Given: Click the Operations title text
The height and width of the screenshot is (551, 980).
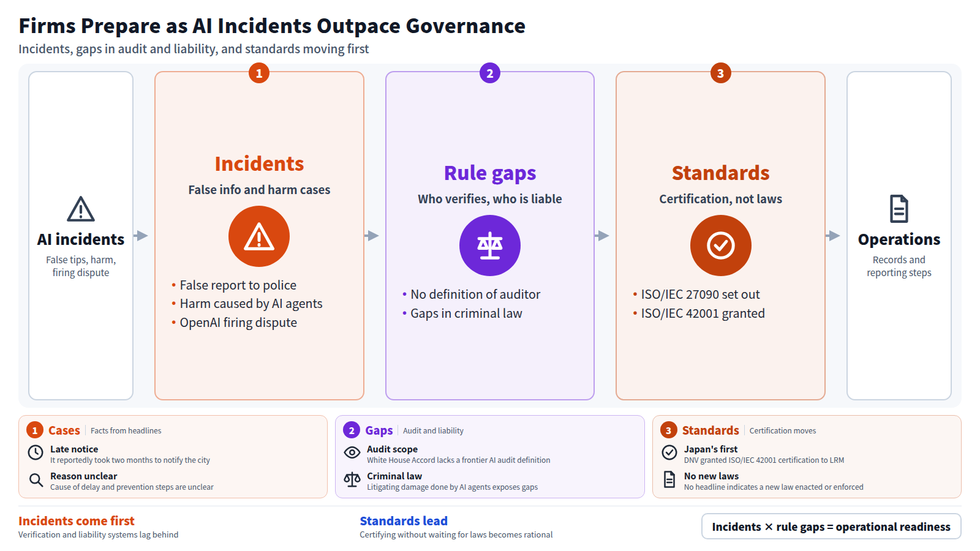Looking at the screenshot, I should tap(899, 239).
